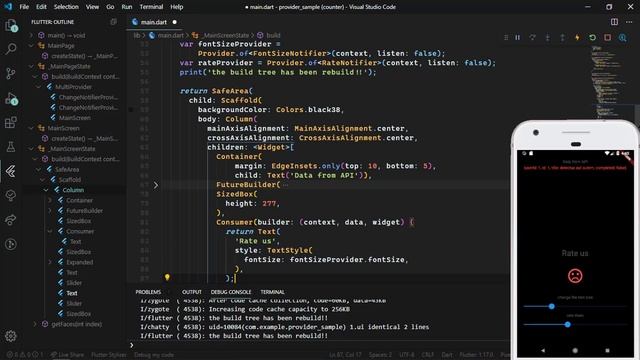Expand the Expanded widget node
The image size is (640, 360).
point(50,262)
